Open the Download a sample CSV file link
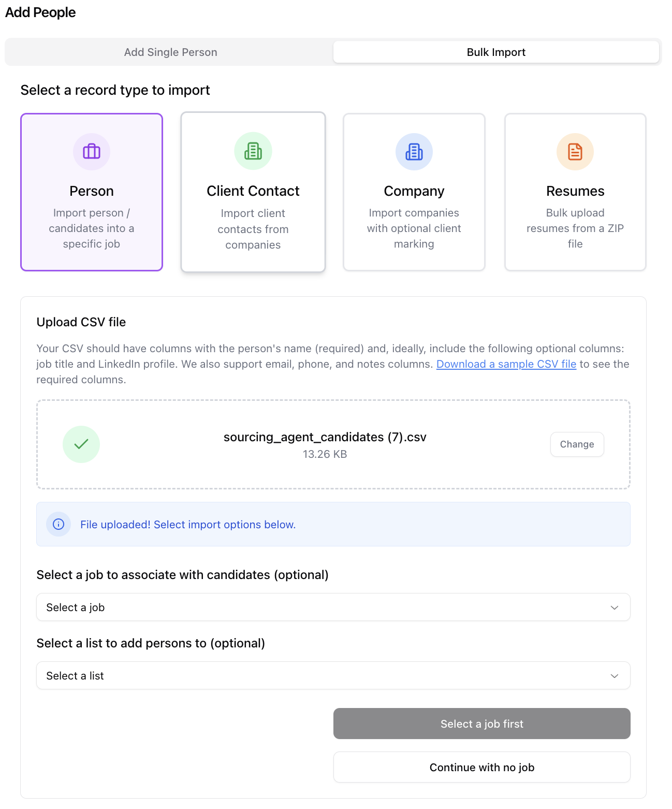672x809 pixels. click(506, 364)
